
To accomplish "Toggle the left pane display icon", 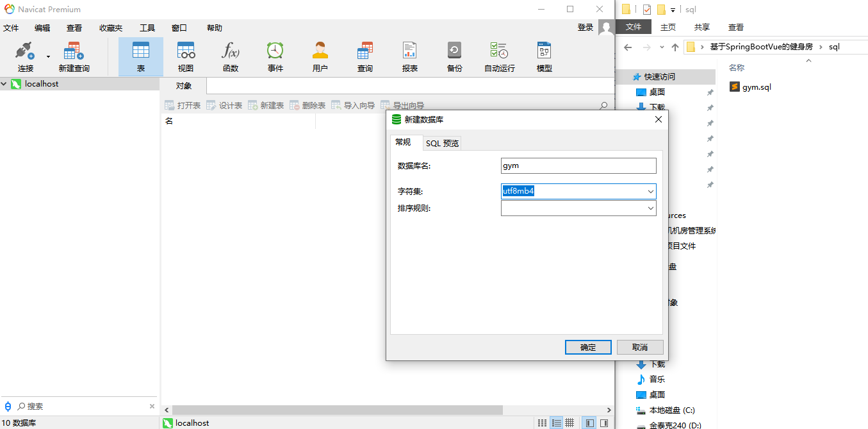I will coord(589,423).
